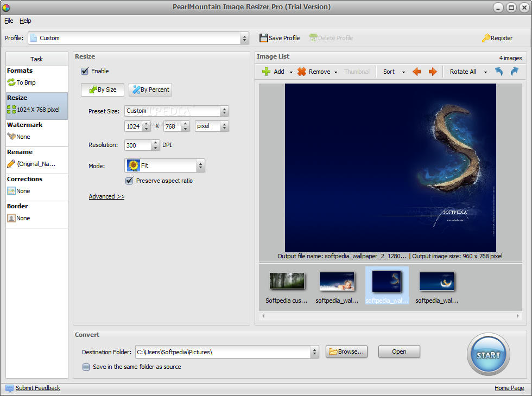The height and width of the screenshot is (396, 532).
Task: Select the Border task section
Action: point(37,214)
